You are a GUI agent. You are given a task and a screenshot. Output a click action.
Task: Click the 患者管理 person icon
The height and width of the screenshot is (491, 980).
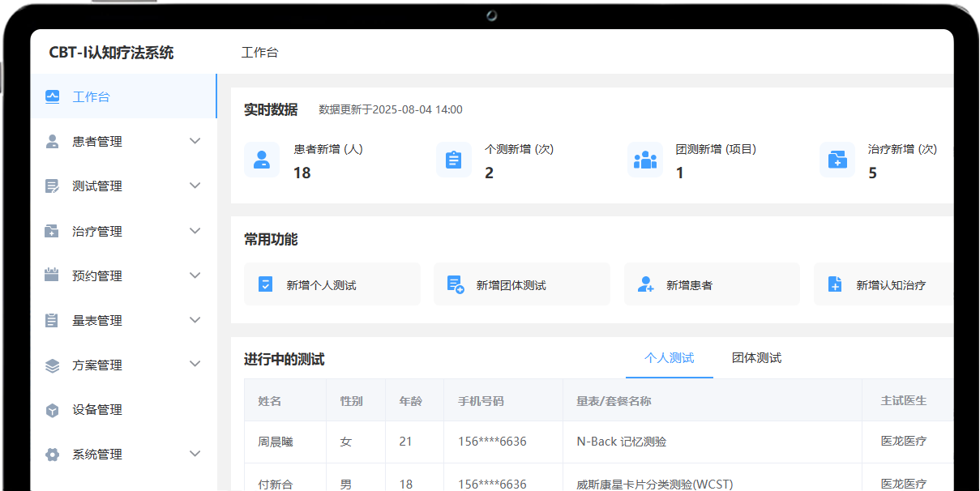coord(53,142)
